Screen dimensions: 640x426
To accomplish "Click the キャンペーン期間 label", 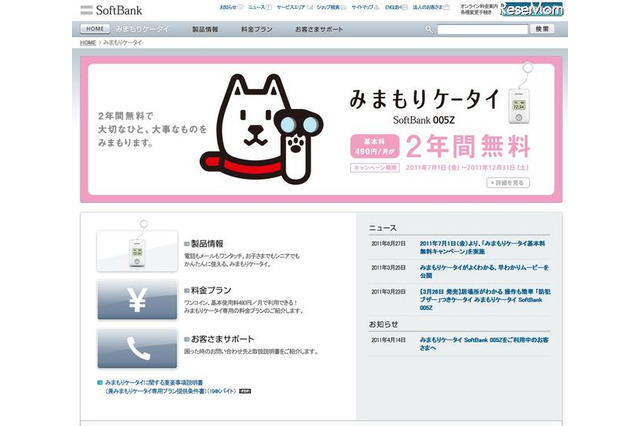I will click(x=375, y=168).
